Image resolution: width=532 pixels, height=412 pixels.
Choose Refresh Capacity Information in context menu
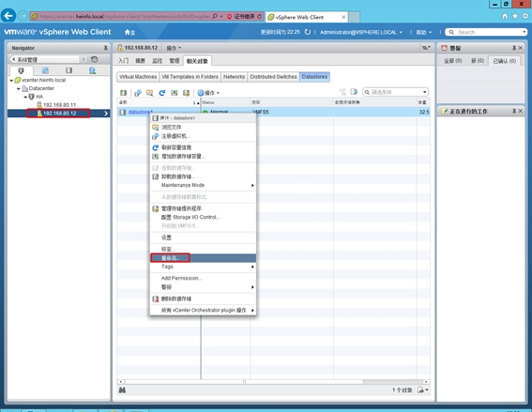tap(203, 147)
